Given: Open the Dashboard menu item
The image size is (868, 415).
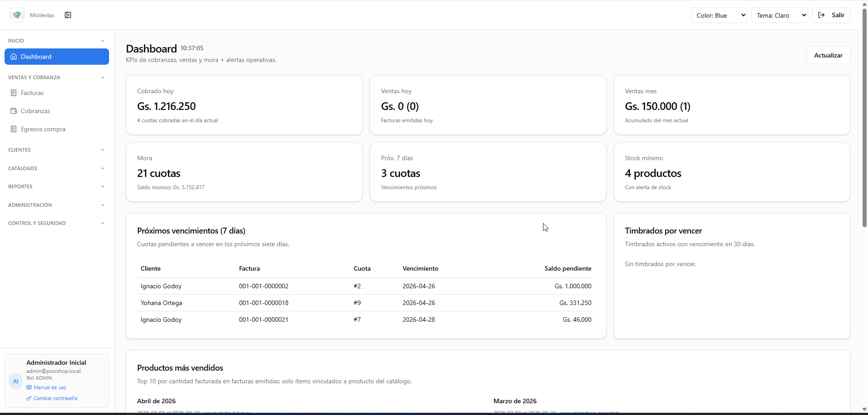Looking at the screenshot, I should pos(57,57).
